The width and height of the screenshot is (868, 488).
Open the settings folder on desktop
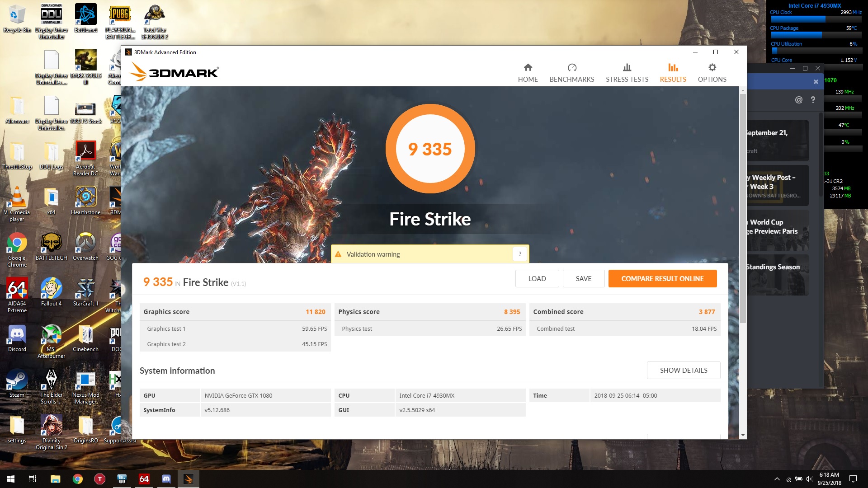pyautogui.click(x=17, y=429)
